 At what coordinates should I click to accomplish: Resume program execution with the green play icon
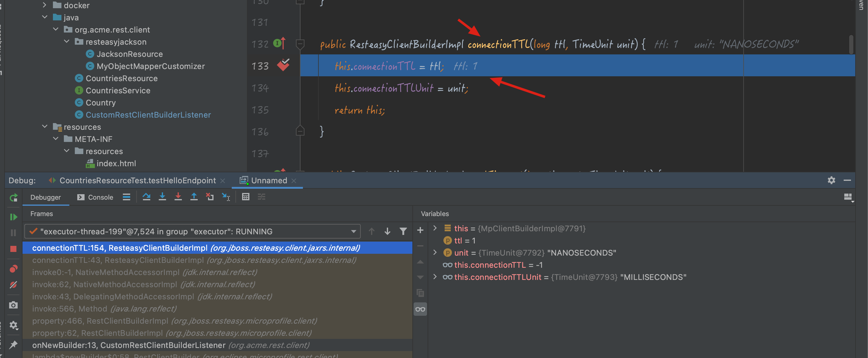13,217
